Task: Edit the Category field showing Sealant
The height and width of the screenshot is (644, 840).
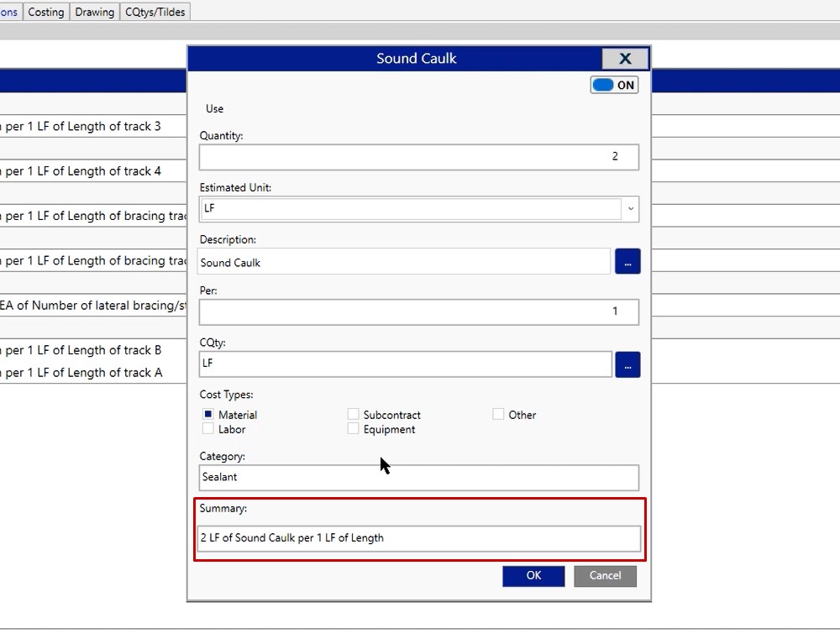Action: click(418, 477)
